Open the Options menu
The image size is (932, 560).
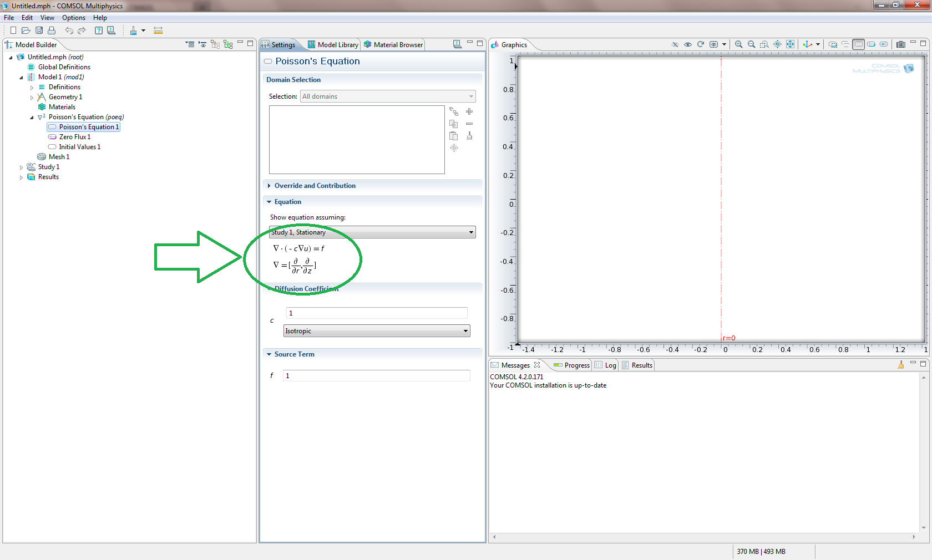pos(73,18)
